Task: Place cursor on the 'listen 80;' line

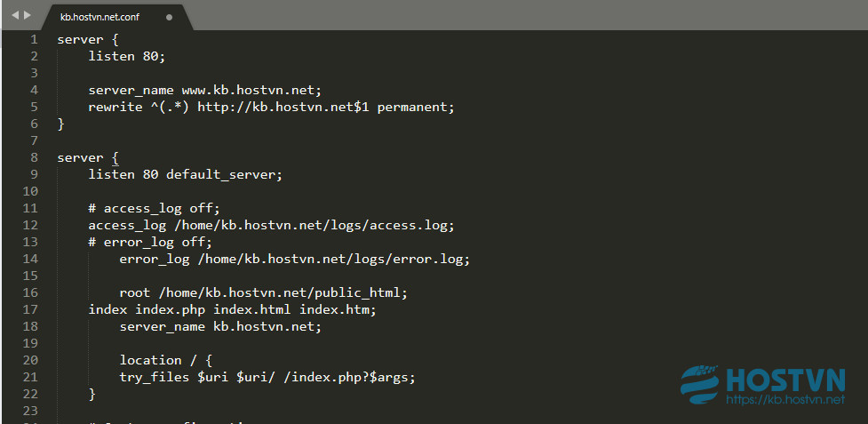Action: point(127,57)
